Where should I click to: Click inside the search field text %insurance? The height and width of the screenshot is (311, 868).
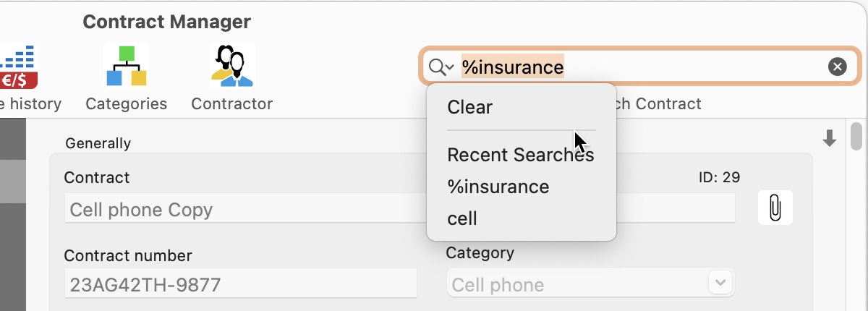click(x=513, y=67)
